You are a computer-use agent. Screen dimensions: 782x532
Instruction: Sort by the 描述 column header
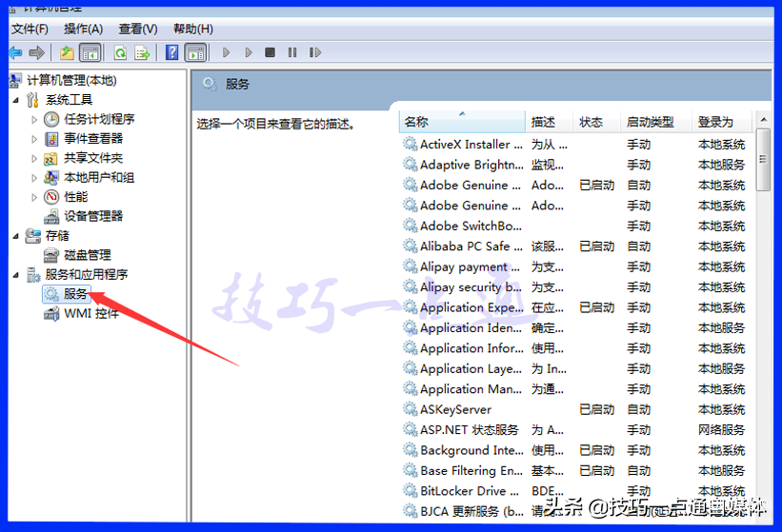pos(549,122)
